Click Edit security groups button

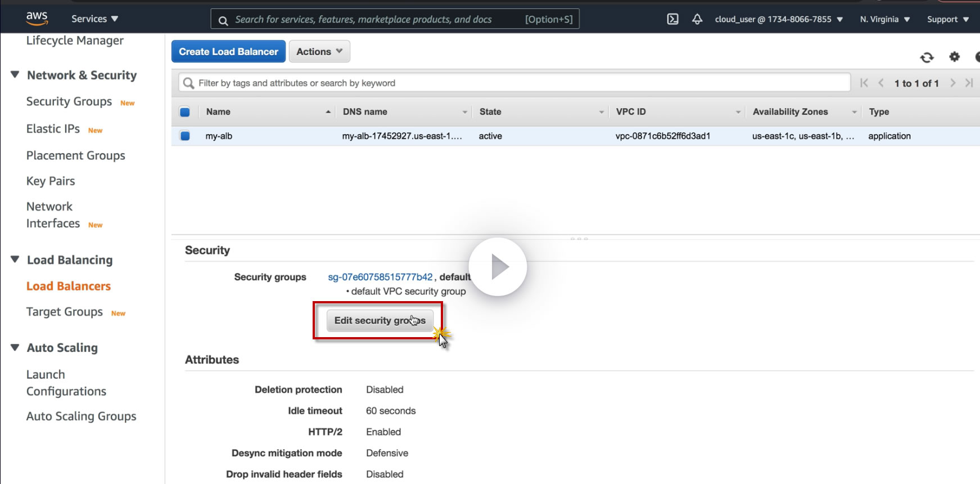point(380,321)
